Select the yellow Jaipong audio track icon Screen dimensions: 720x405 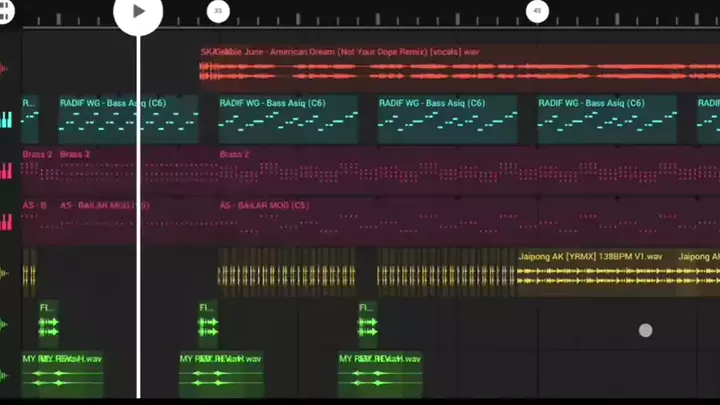(x=5, y=273)
